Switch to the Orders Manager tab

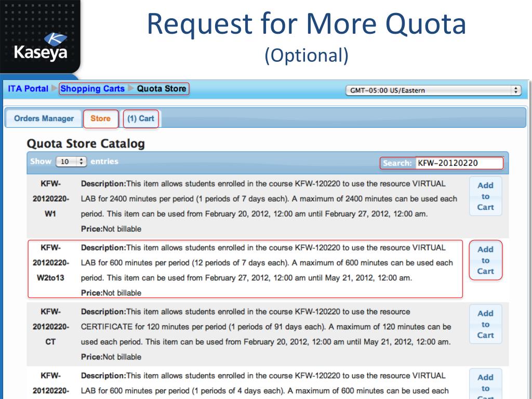[x=44, y=118]
